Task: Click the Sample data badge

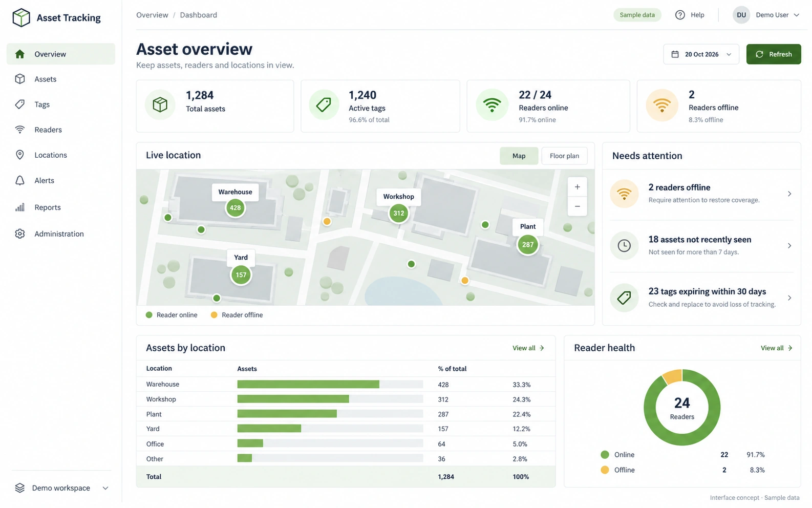Action: (x=637, y=15)
